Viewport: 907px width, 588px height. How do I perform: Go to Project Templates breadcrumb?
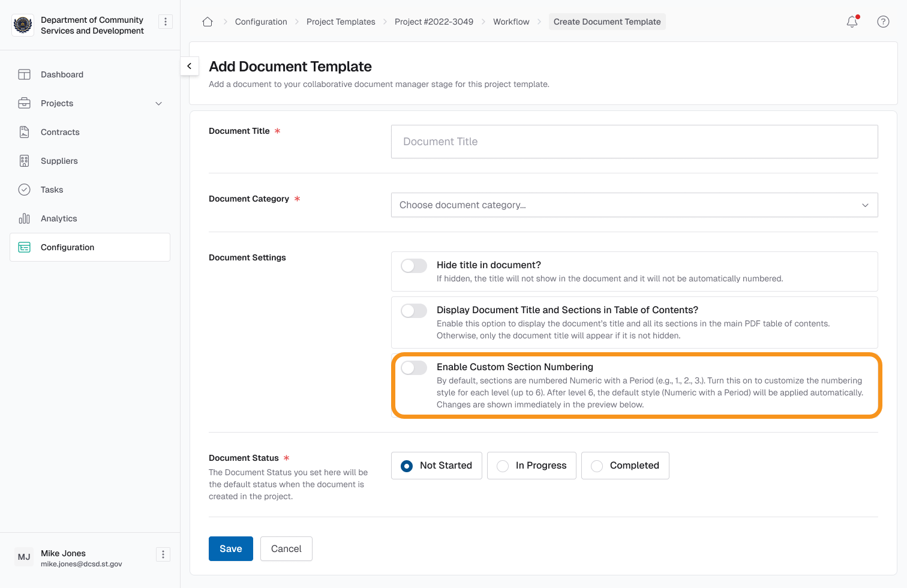point(341,22)
